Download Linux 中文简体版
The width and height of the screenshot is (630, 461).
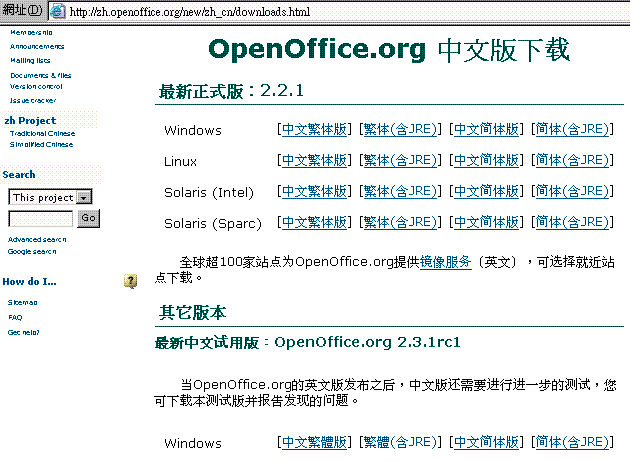[x=486, y=160]
